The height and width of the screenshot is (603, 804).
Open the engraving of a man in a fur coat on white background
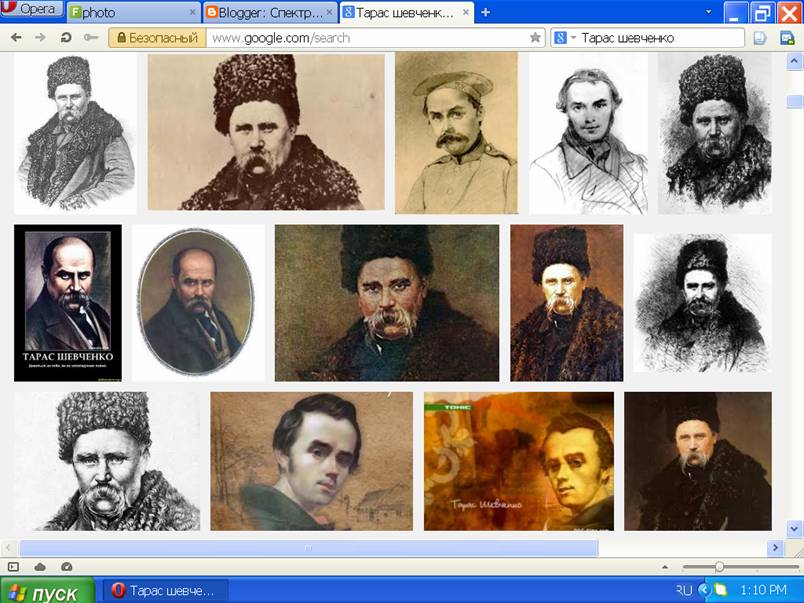coord(75,133)
